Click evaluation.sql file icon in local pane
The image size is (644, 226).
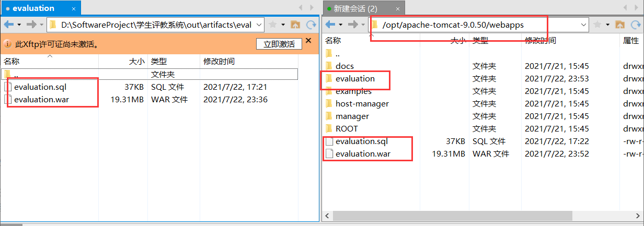(x=8, y=87)
